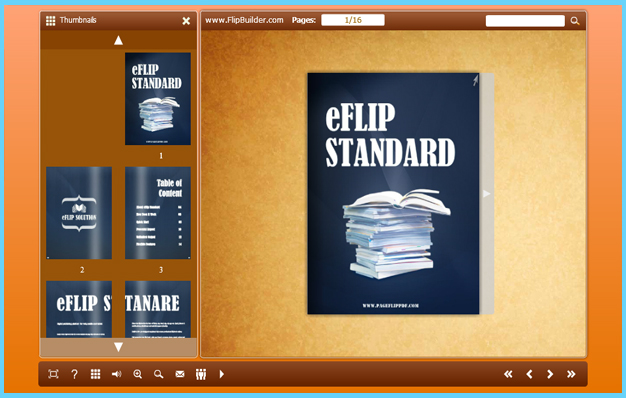Image resolution: width=626 pixels, height=398 pixels.
Task: Expand thumbnails downward with the down arrow
Action: point(119,347)
